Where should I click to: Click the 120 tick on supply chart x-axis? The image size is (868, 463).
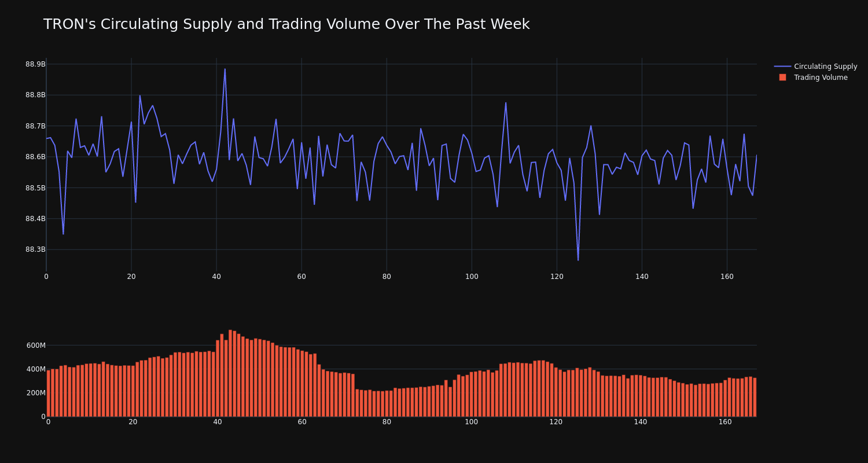[557, 277]
